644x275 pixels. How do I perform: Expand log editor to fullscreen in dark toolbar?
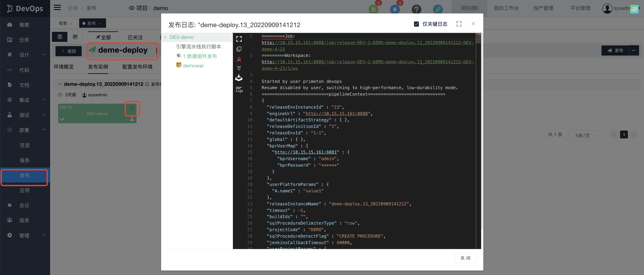pos(239,39)
